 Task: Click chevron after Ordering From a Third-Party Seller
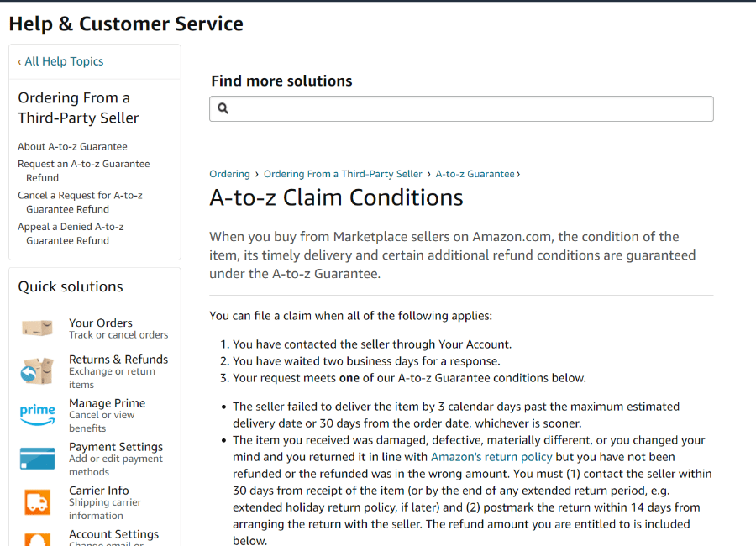click(428, 174)
